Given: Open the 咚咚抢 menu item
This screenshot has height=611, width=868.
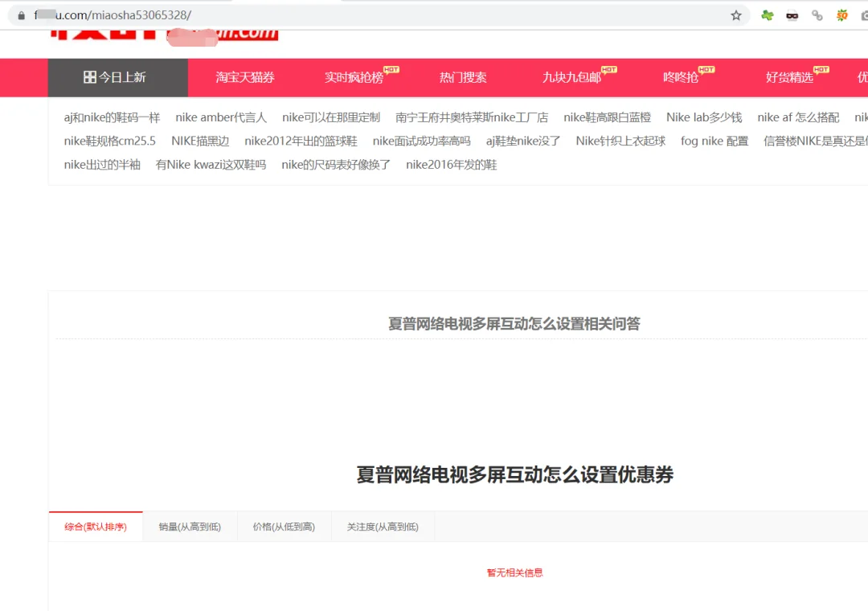Looking at the screenshot, I should pos(681,77).
